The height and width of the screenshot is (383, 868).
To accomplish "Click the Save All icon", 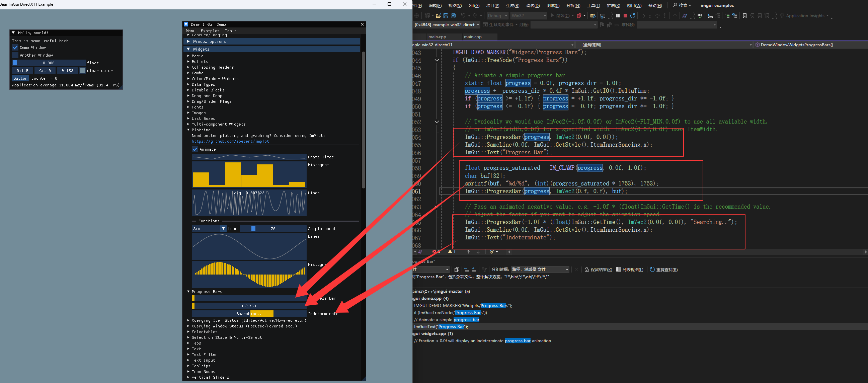I will [x=453, y=15].
